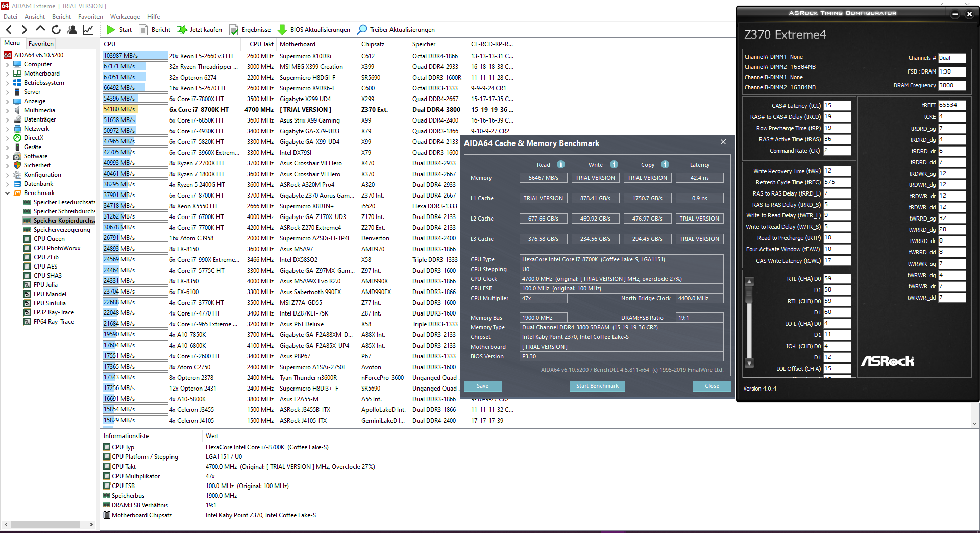Click the ASRock timing scroll down arrow
The image size is (980, 533).
click(x=749, y=364)
